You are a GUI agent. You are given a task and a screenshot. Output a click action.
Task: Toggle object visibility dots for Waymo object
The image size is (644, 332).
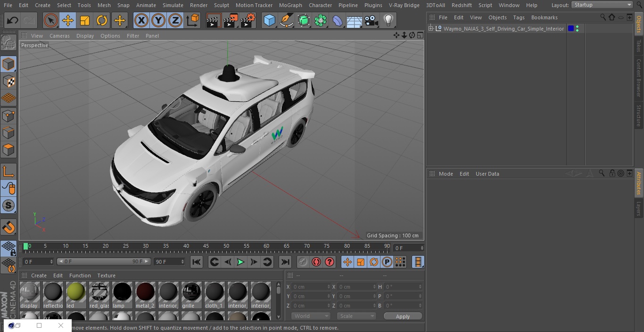(x=577, y=29)
